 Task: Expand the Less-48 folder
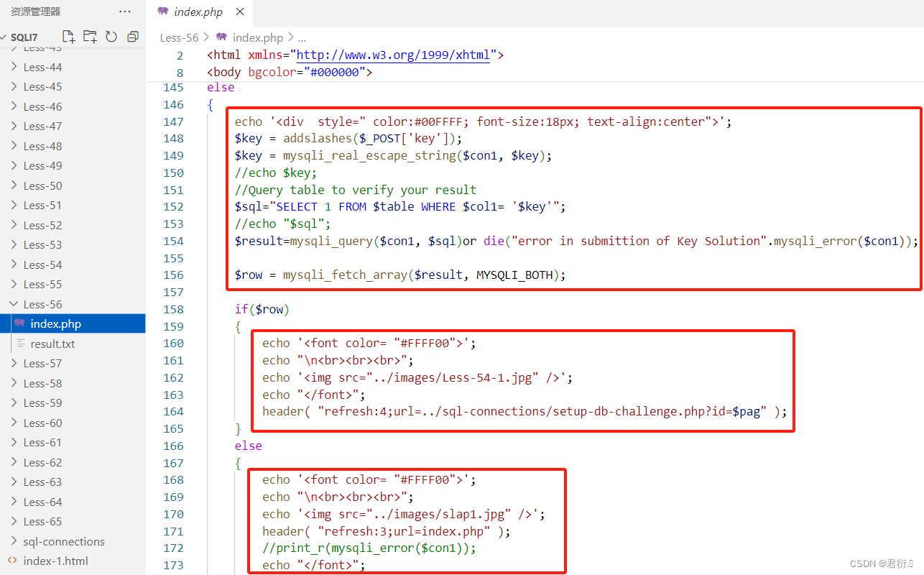click(73, 146)
